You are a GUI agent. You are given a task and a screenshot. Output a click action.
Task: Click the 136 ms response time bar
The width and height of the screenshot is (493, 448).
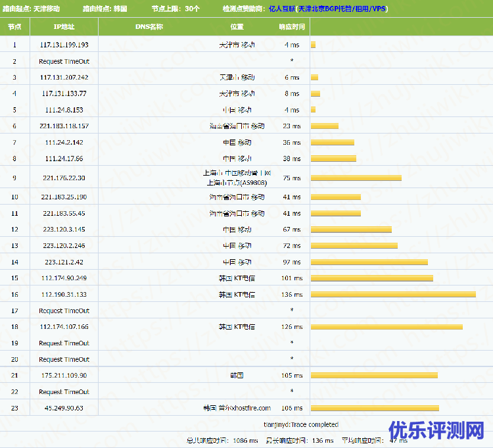(x=392, y=294)
